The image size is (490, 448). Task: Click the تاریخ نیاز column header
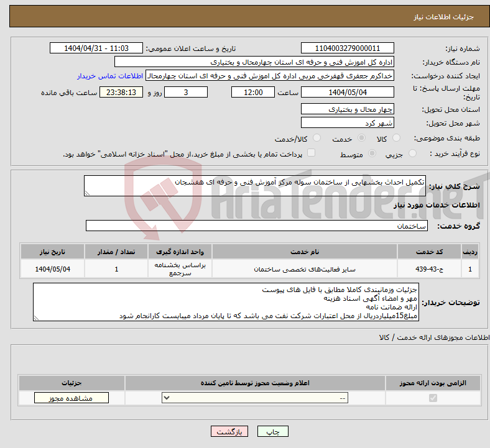point(52,252)
